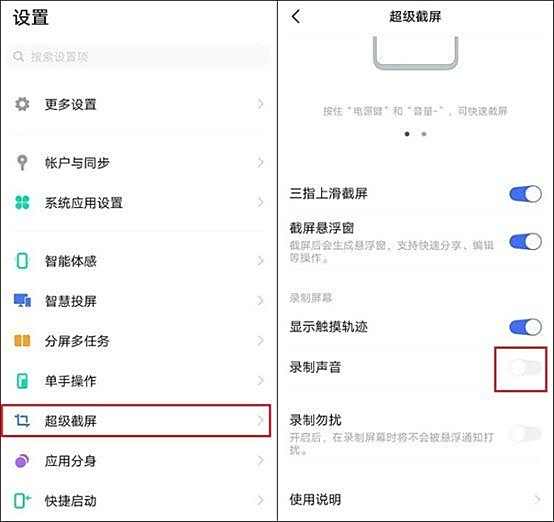Select the 应用分身 purple icon
This screenshot has width=554, height=522.
tap(22, 461)
